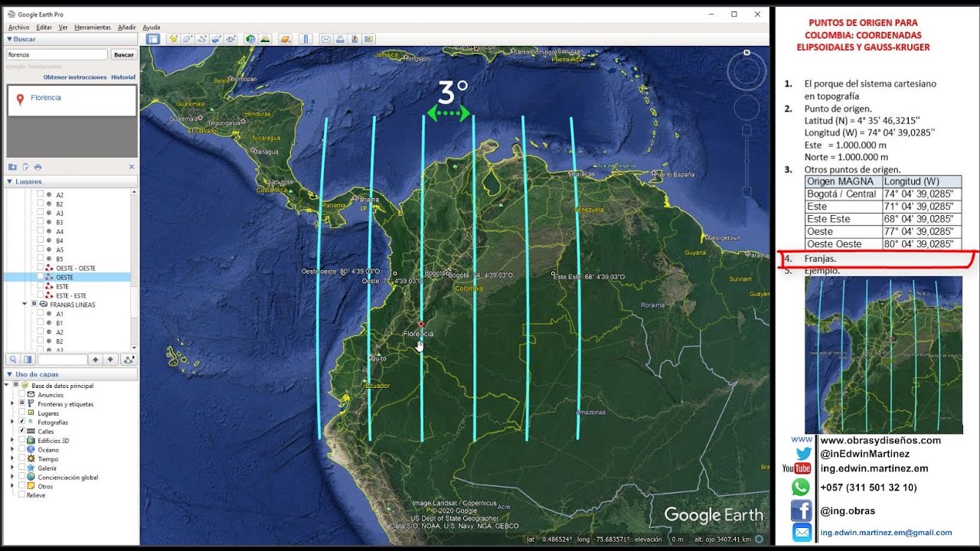Clear search results with the X icon
Screen dimensions: 980x551
131,167
